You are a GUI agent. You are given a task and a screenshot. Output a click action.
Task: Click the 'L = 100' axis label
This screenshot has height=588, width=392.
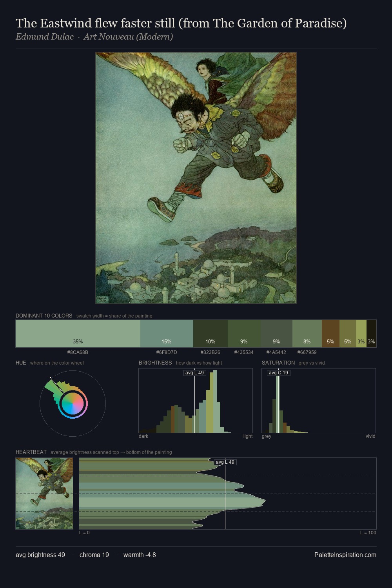pyautogui.click(x=368, y=533)
